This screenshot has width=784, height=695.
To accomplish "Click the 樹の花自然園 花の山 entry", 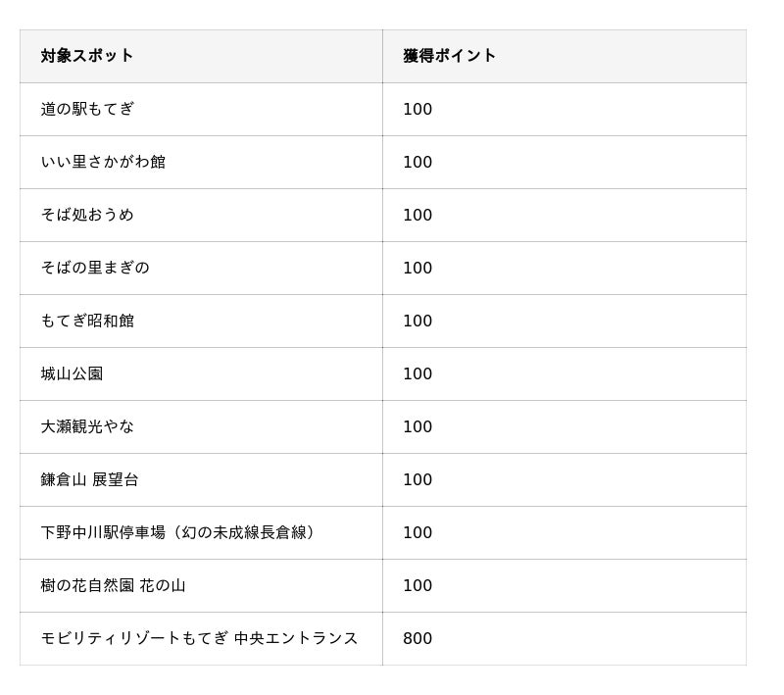I will pos(113,586).
